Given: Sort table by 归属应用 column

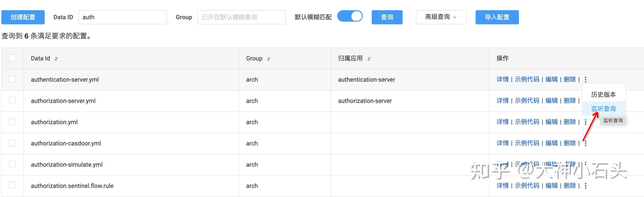Looking at the screenshot, I should [369, 59].
